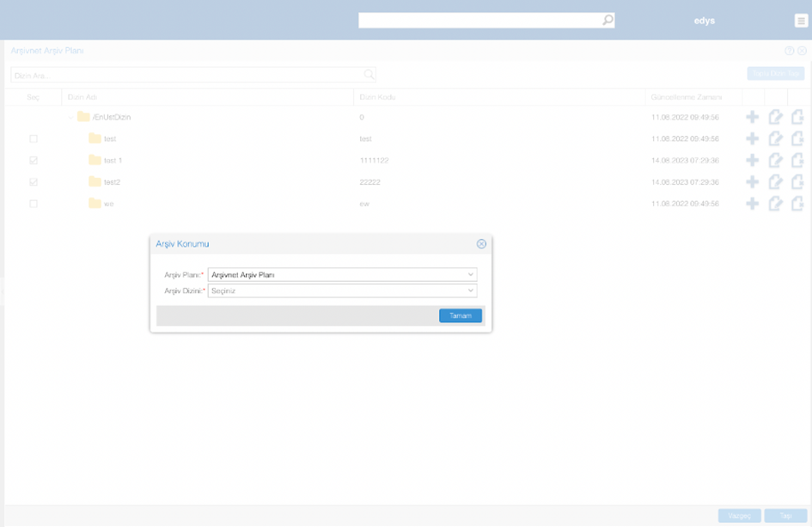Close the Arşiv Konumu dialog
The width and height of the screenshot is (812, 527).
[x=481, y=244]
